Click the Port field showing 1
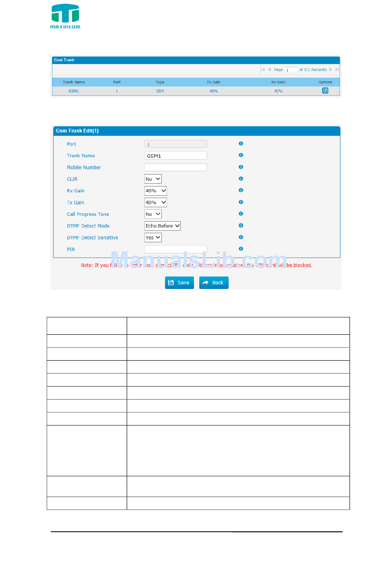Image resolution: width=392 pixels, height=565 pixels. [x=176, y=144]
